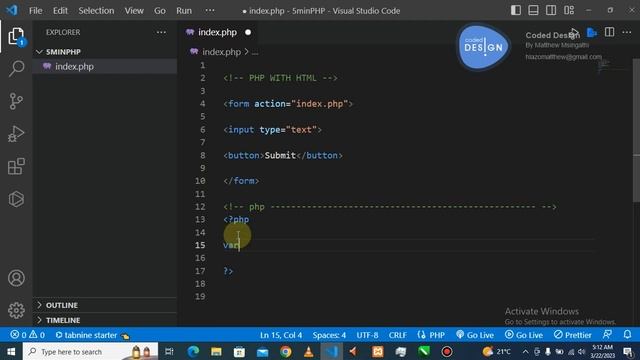Open Google Chrome from taskbar
The width and height of the screenshot is (640, 360).
pyautogui.click(x=286, y=351)
